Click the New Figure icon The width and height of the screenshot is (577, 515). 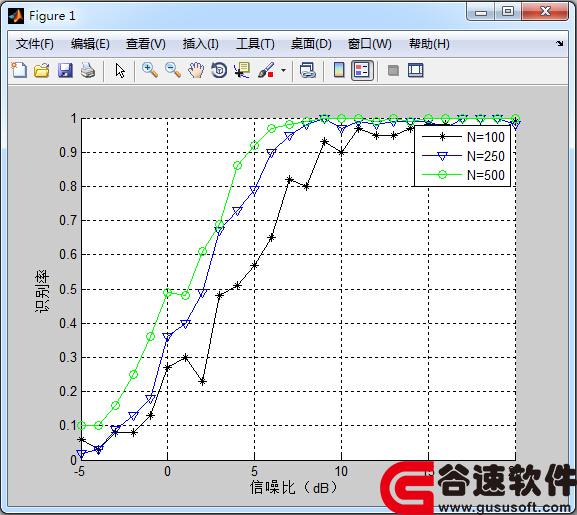[x=19, y=70]
